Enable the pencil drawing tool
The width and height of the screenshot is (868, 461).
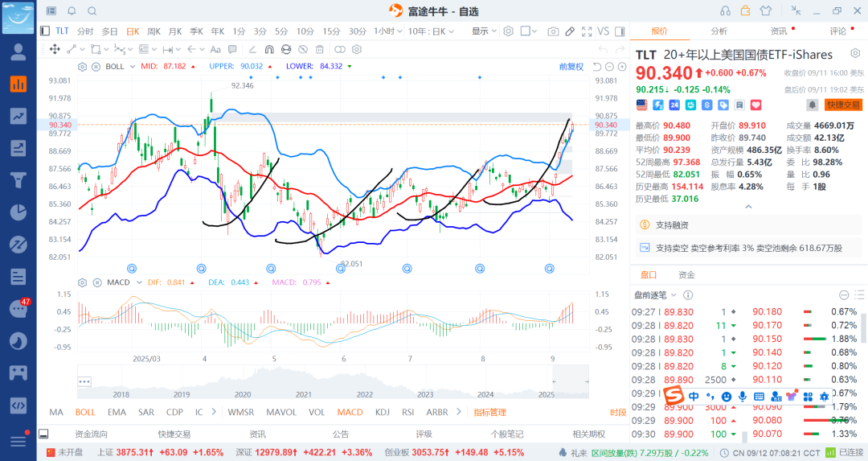[570, 31]
